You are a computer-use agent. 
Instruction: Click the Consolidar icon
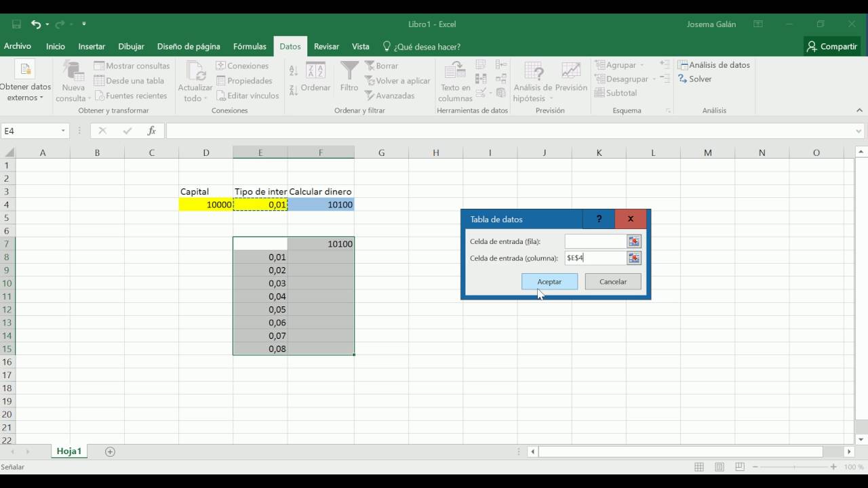pos(501,64)
